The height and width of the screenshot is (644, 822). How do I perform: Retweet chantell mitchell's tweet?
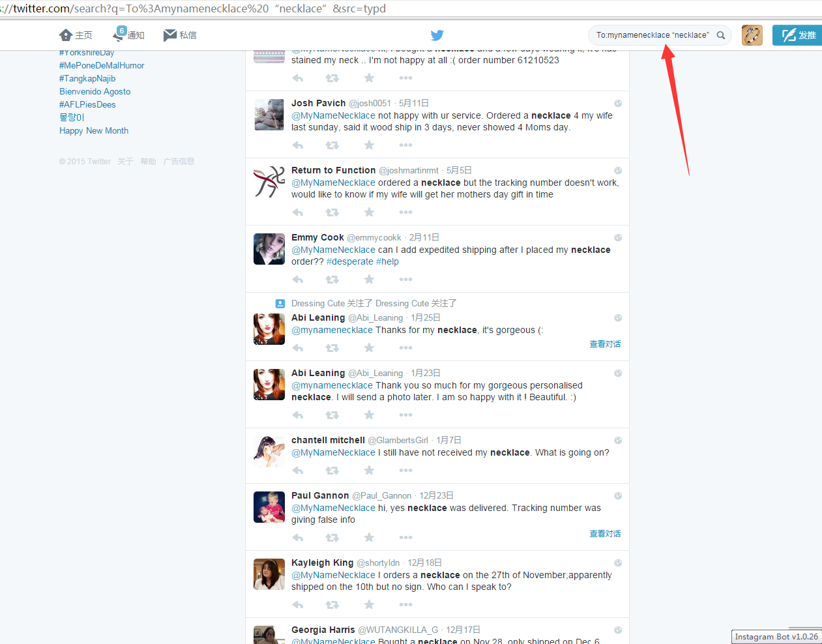point(332,471)
